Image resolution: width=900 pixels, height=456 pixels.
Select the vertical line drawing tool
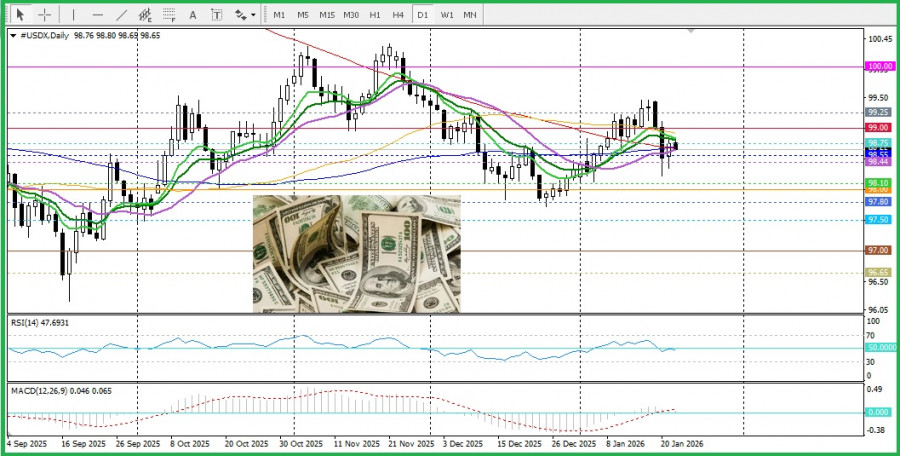tap(74, 15)
